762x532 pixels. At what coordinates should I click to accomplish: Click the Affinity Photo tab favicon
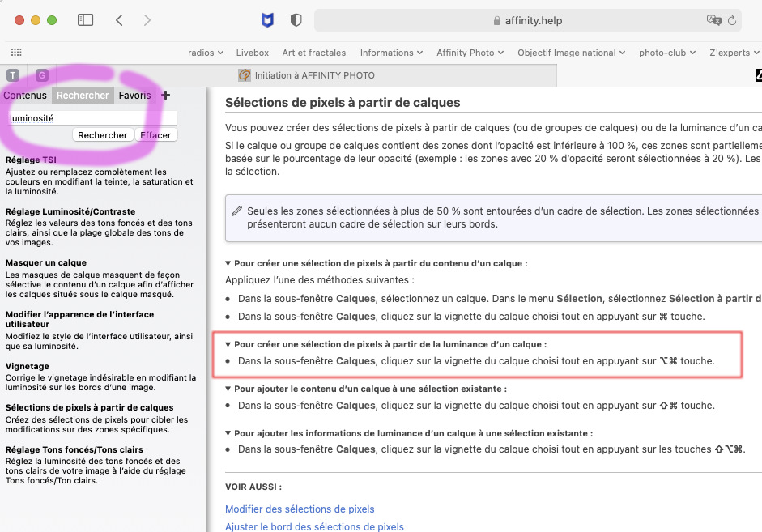[x=245, y=75]
